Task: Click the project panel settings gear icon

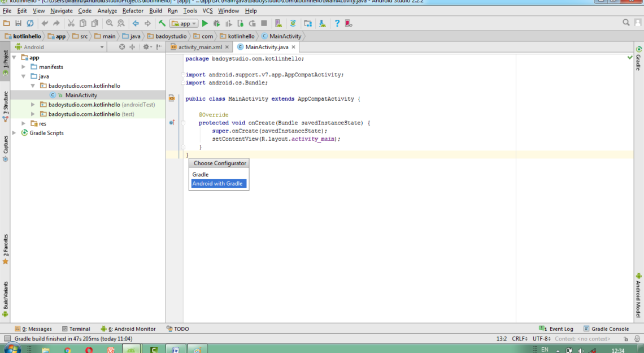Action: 146,47
